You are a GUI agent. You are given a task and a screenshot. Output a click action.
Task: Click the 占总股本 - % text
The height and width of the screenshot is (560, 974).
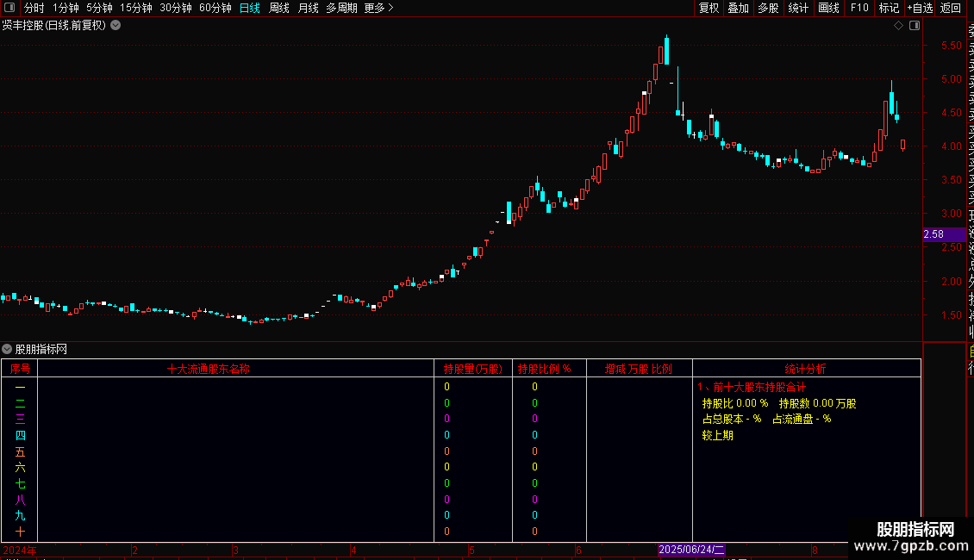(x=732, y=419)
